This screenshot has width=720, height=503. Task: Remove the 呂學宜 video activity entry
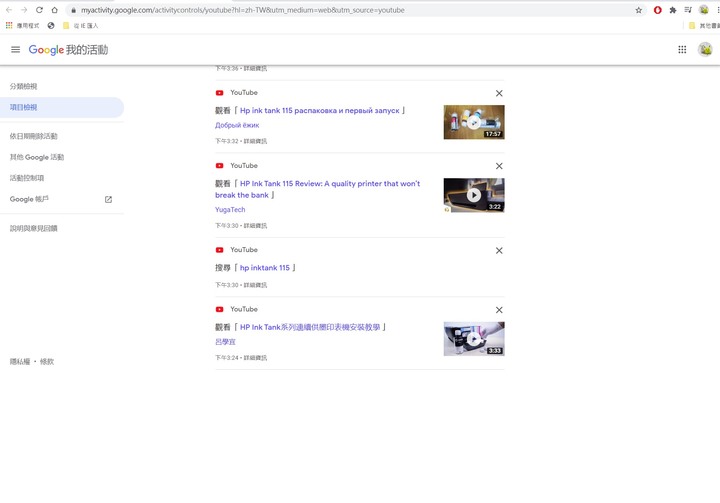pos(499,310)
